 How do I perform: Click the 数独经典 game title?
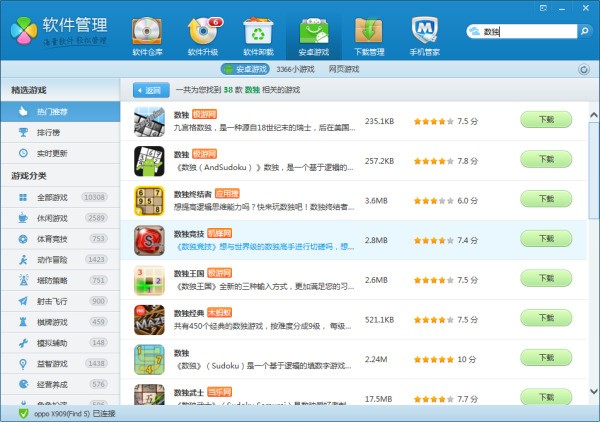[189, 313]
